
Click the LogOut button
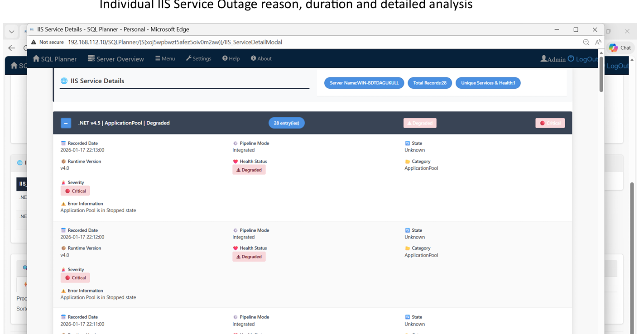pyautogui.click(x=583, y=58)
